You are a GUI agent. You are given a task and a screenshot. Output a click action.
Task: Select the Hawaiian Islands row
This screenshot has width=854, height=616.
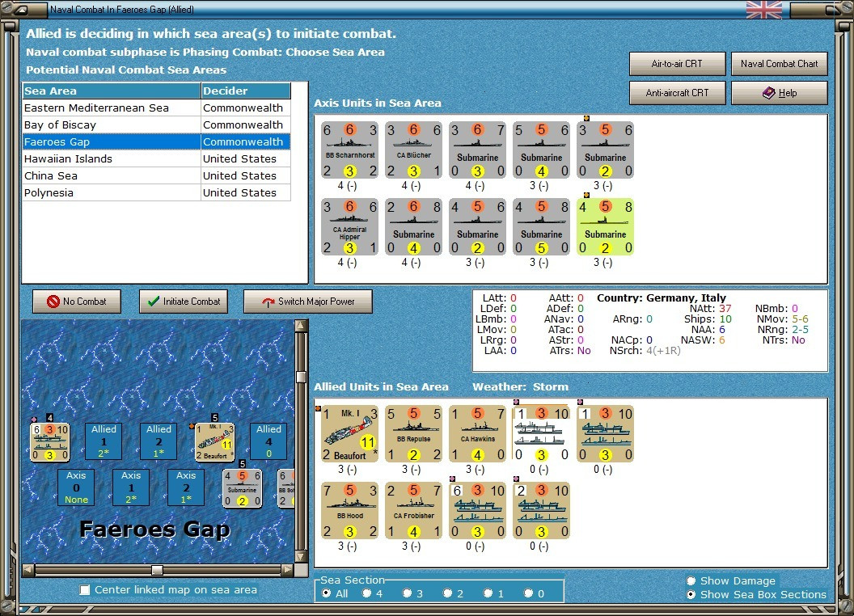[156, 158]
